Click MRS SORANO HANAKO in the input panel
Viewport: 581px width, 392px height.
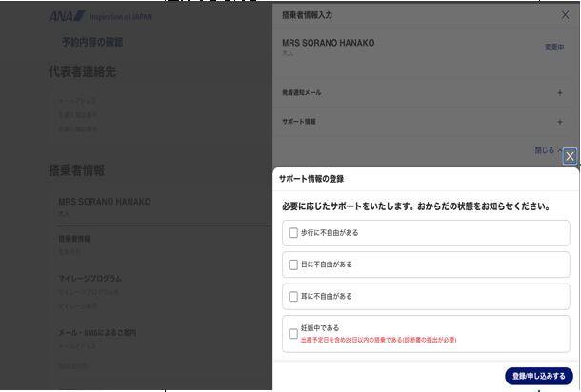tap(329, 44)
